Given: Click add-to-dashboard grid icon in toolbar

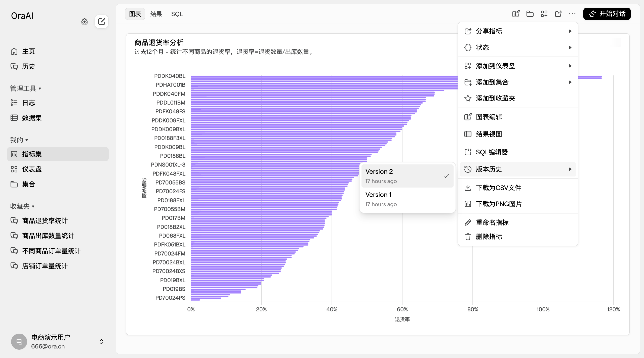Looking at the screenshot, I should point(544,14).
